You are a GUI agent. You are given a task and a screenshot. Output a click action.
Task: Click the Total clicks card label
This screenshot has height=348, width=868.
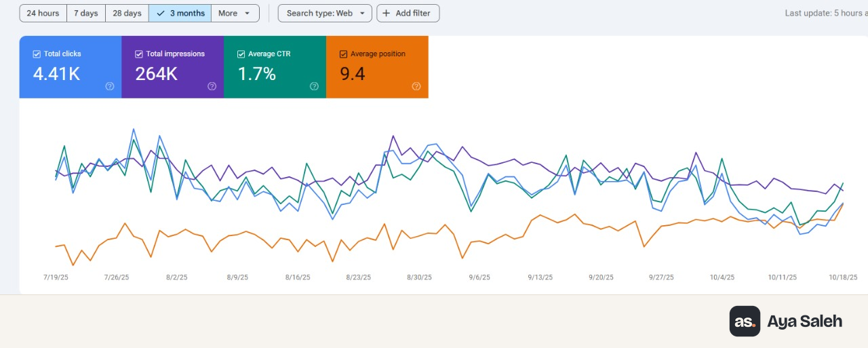tap(61, 54)
